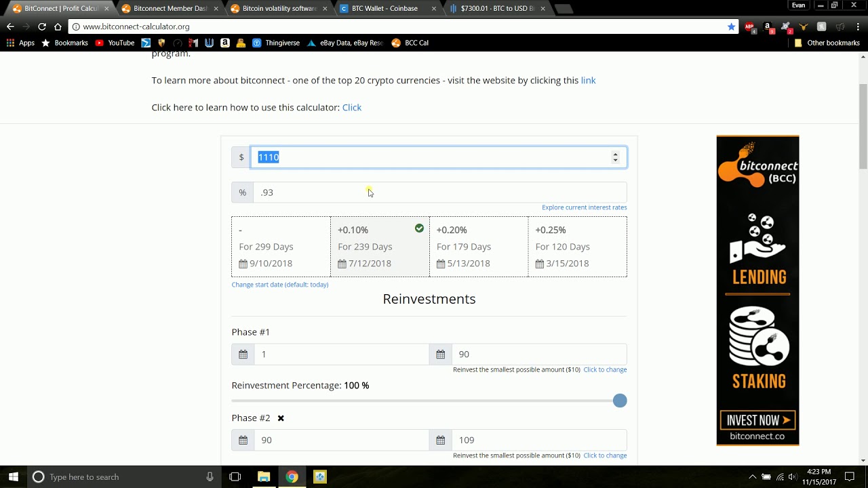Open the Chrome three-dot menu
Image resolution: width=868 pixels, height=488 pixels.
tap(858, 26)
